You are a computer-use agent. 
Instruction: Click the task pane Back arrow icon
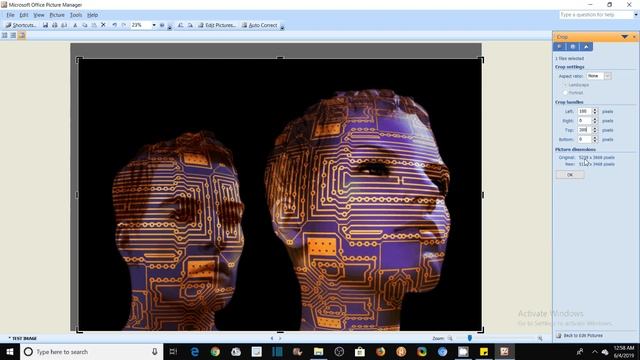click(x=559, y=47)
